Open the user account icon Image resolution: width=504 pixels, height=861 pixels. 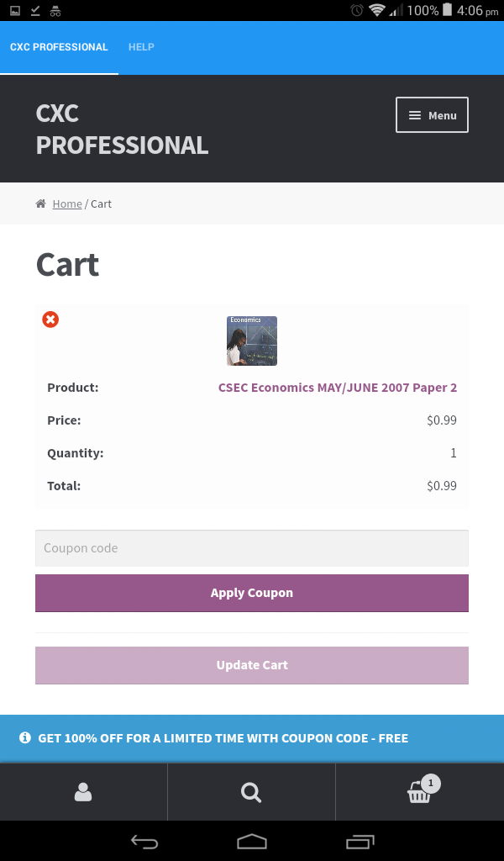point(83,792)
